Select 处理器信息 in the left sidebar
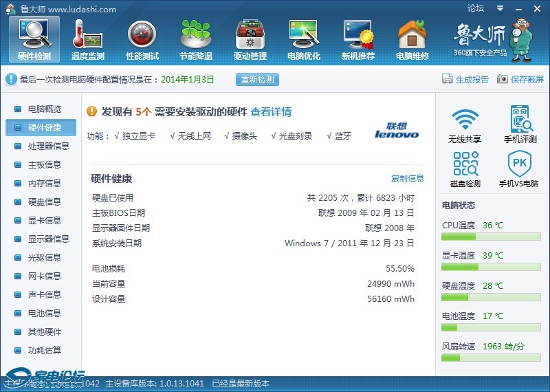The height and width of the screenshot is (392, 550). click(48, 146)
